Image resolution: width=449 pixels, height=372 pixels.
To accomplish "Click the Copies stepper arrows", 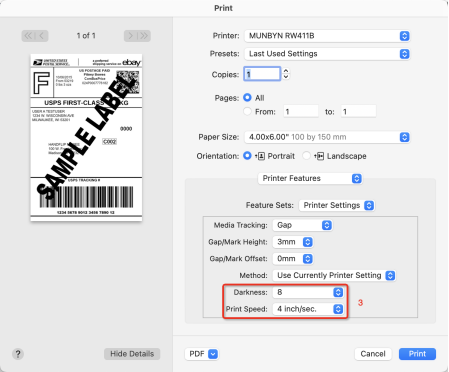I will [286, 74].
